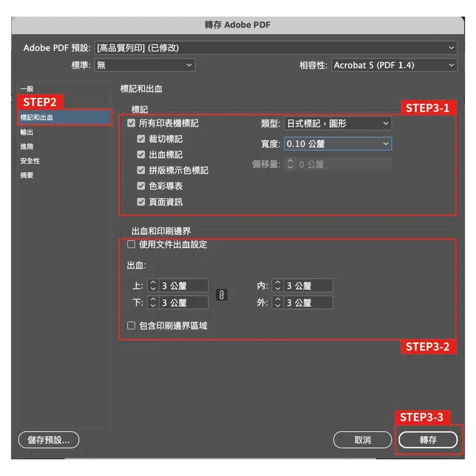This screenshot has height=476, width=476.
Task: Select 進階 in the sidebar
Action: tap(27, 147)
